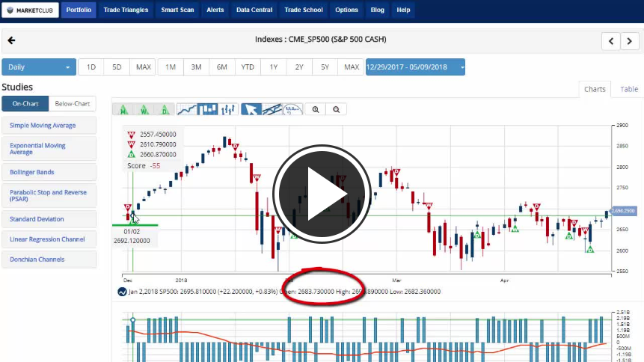The height and width of the screenshot is (362, 644).
Task: Open the Blog page
Action: click(378, 10)
